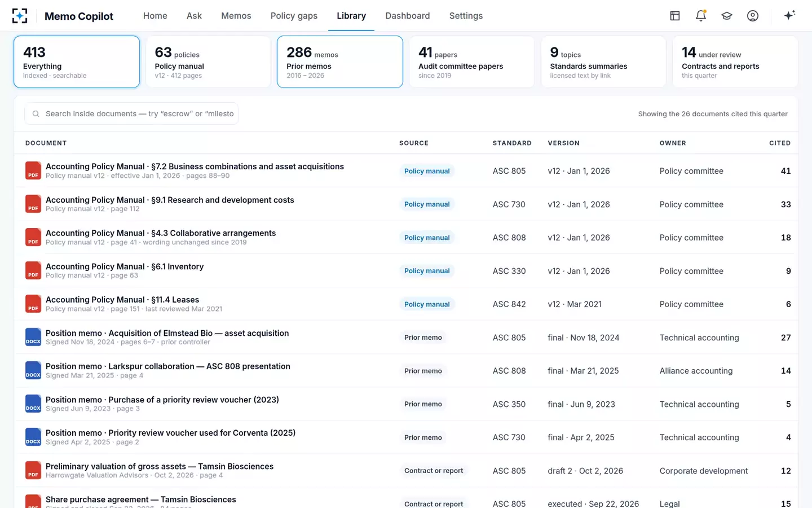Screen dimensions: 812x508
Task: Select the 63 policies Policy manual card
Action: coord(208,62)
